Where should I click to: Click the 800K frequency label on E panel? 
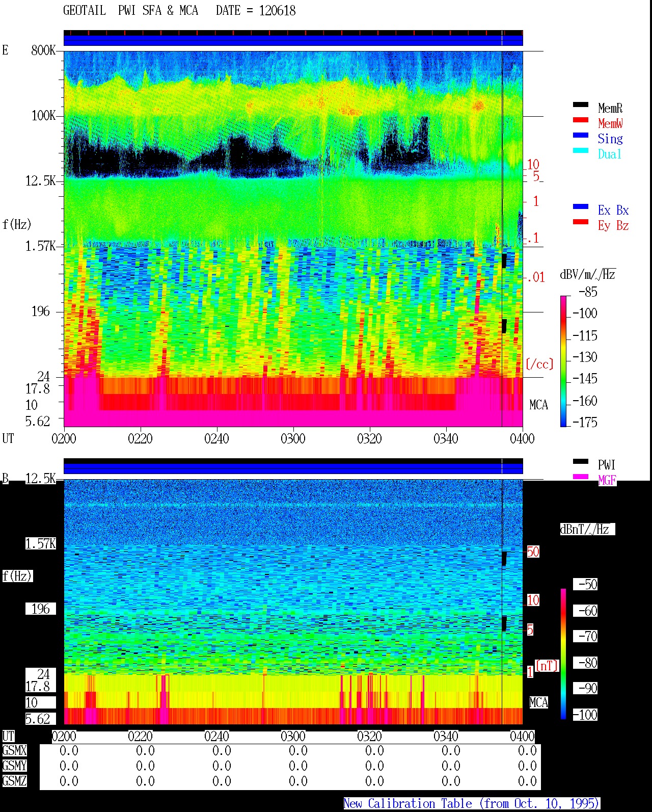(x=43, y=50)
